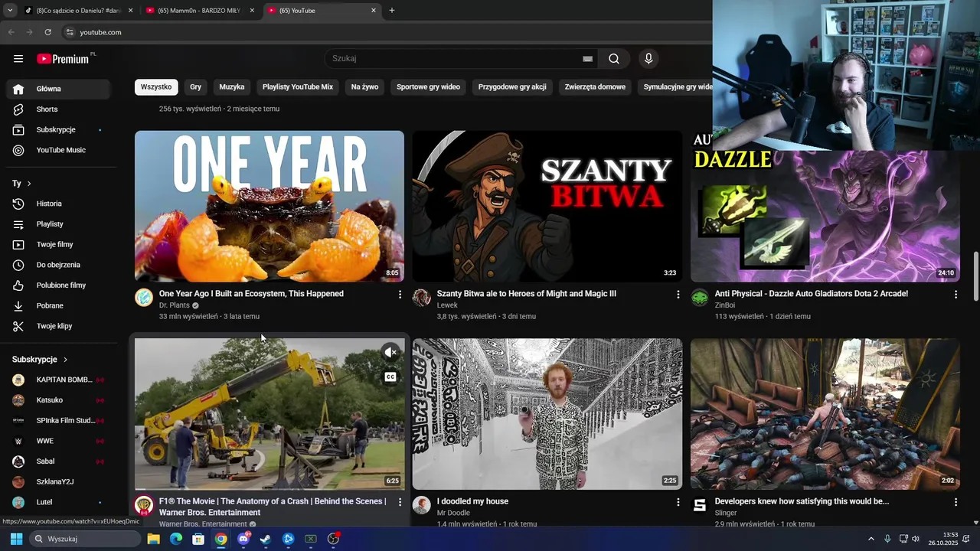Open options menu for I doodled my house

(678, 502)
